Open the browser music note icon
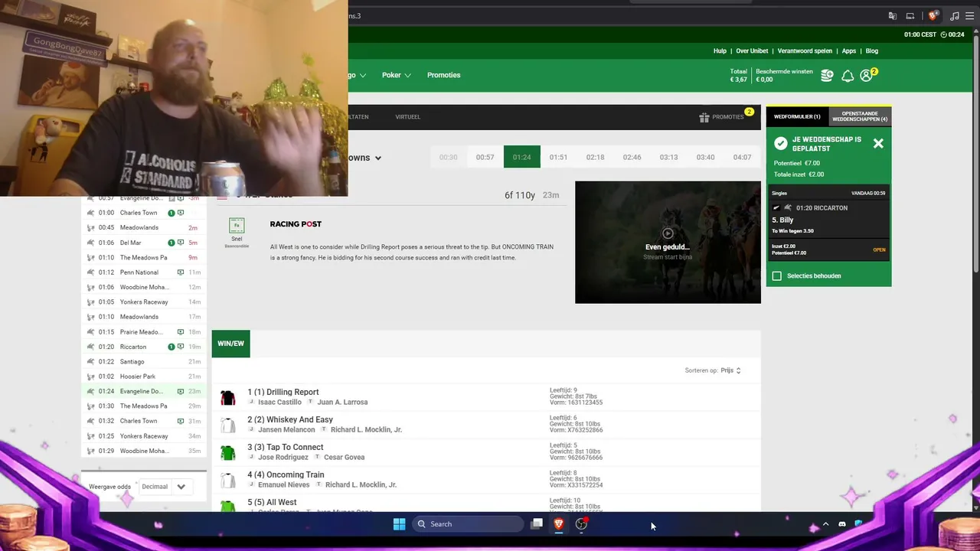Viewport: 980px width, 551px height. coord(954,16)
